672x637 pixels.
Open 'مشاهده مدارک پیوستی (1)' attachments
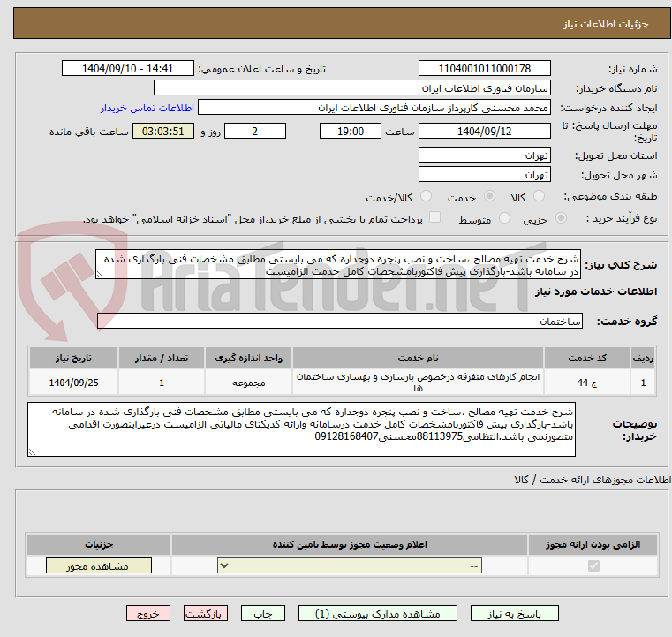(x=378, y=613)
